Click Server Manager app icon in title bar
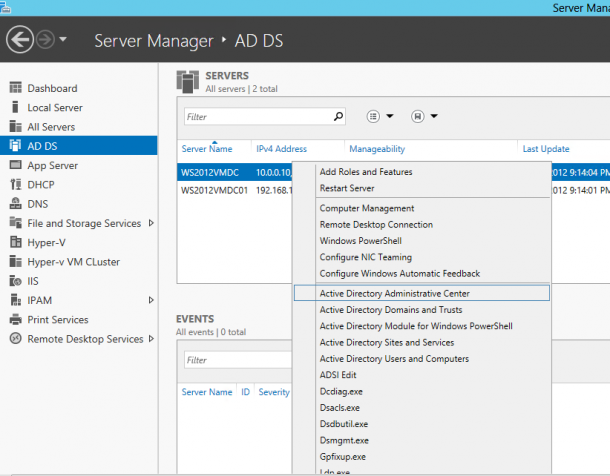Image resolution: width=610 pixels, height=476 pixels. (5, 8)
